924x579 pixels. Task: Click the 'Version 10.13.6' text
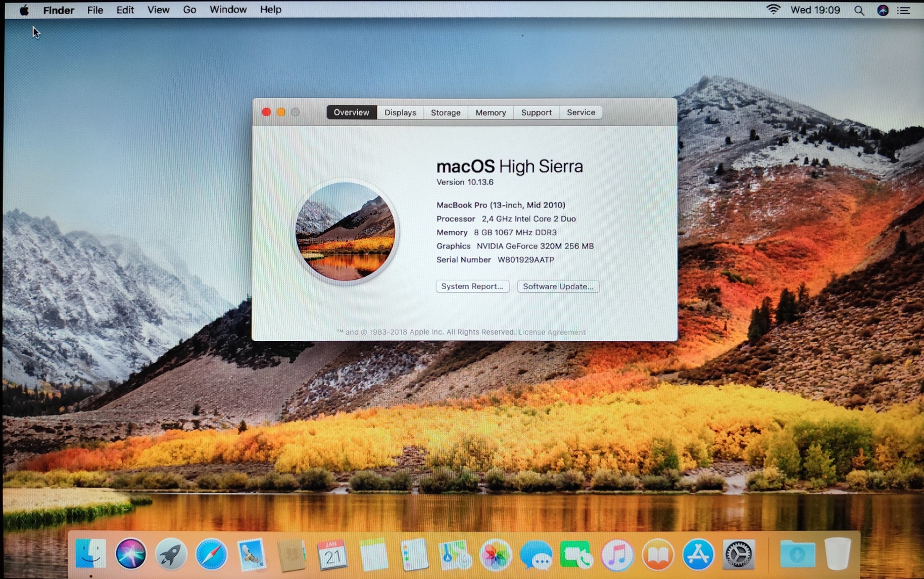[465, 182]
